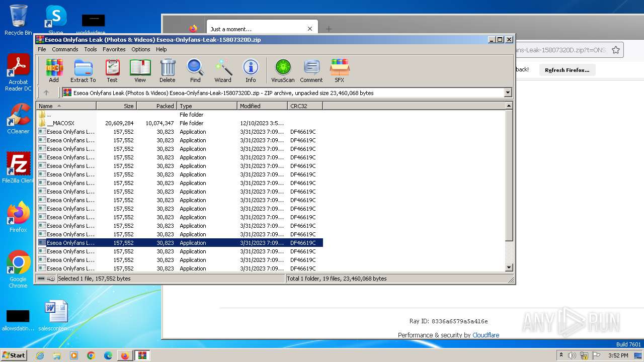Image resolution: width=644 pixels, height=362 pixels.
Task: Click the status bar drive icon
Action: point(41,279)
